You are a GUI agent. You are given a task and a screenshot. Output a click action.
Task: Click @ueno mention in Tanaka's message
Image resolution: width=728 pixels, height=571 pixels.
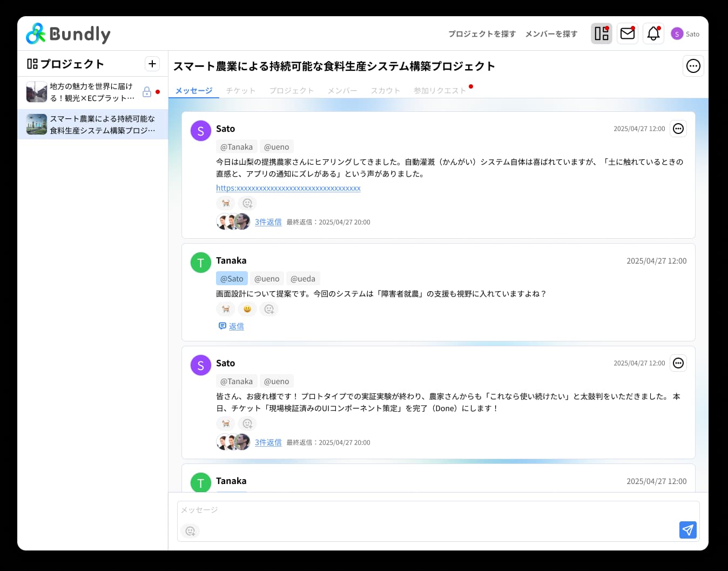tap(267, 279)
